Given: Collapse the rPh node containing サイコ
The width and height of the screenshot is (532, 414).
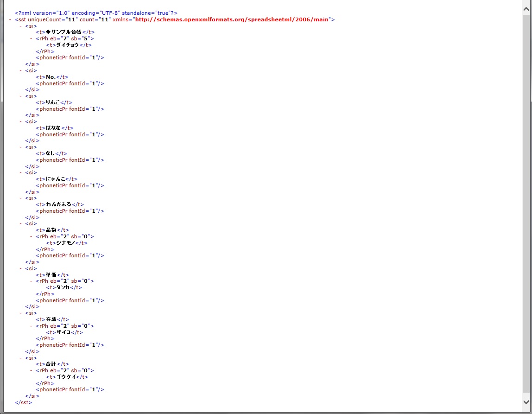Looking at the screenshot, I should pyautogui.click(x=31, y=326).
